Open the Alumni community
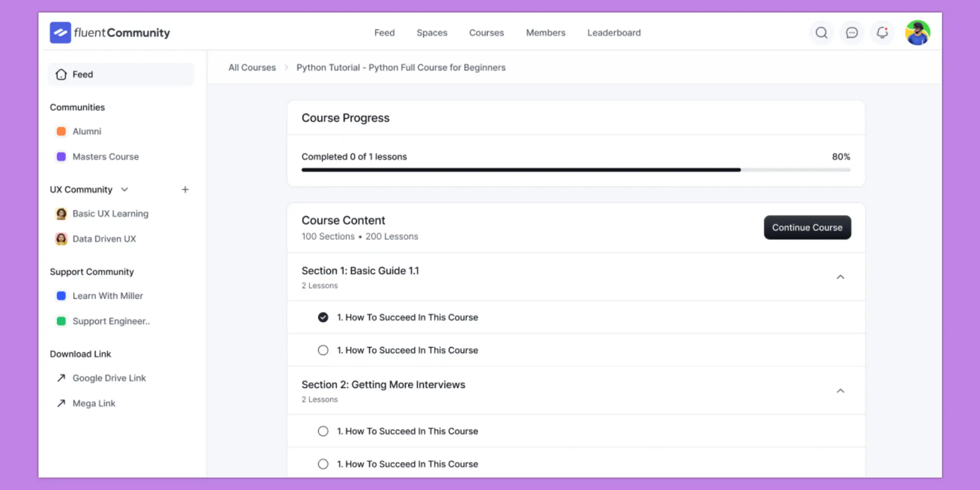The image size is (980, 490). pyautogui.click(x=87, y=131)
